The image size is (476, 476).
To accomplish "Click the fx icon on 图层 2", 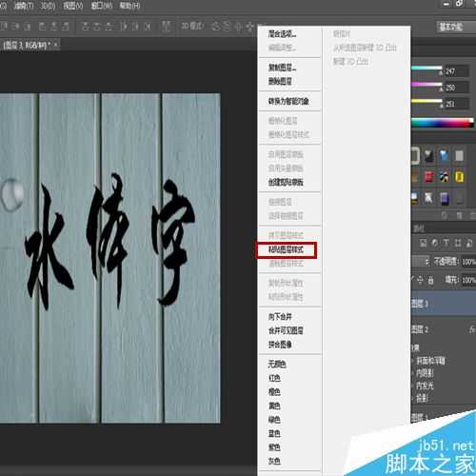I will tap(472, 329).
